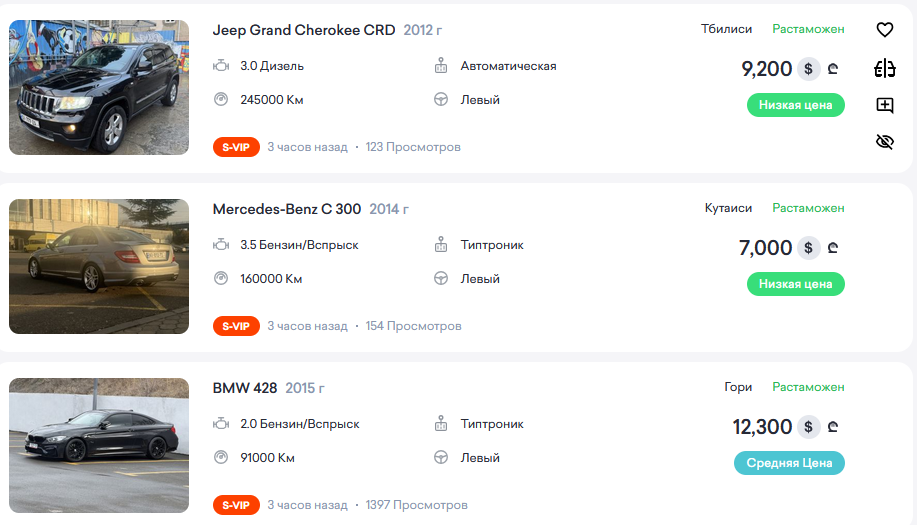Open Jeep Grand Cherokee CRD listing title
This screenshot has width=917, height=525.
pyautogui.click(x=304, y=30)
